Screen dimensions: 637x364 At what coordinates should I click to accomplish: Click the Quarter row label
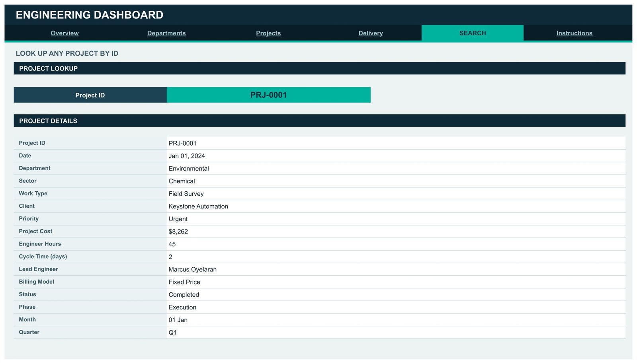point(29,332)
